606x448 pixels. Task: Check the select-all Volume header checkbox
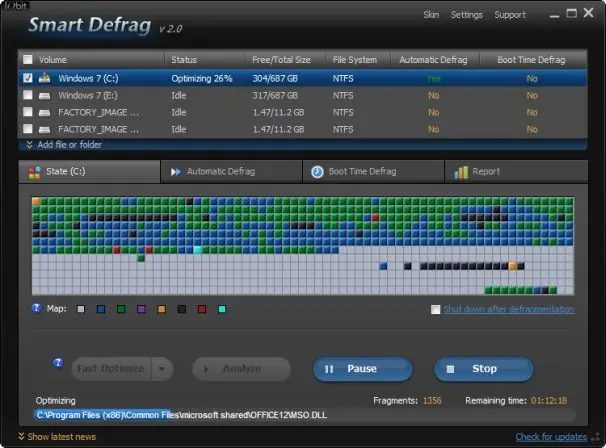[28, 60]
